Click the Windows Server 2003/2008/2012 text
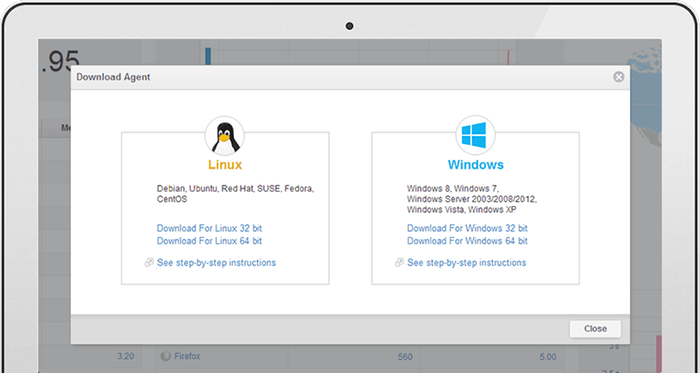The image size is (700, 373). [x=472, y=199]
